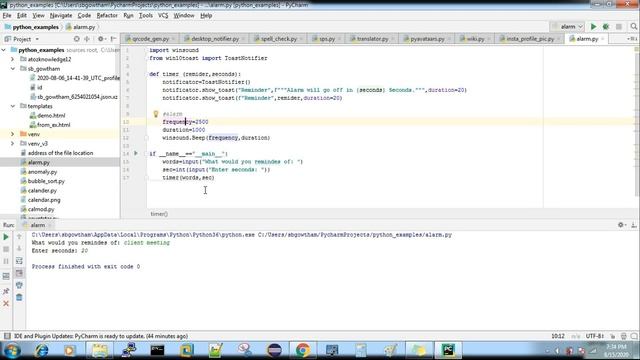Viewport: 640px width, 360px height.
Task: Hide the Run tool window
Action: click(x=633, y=225)
